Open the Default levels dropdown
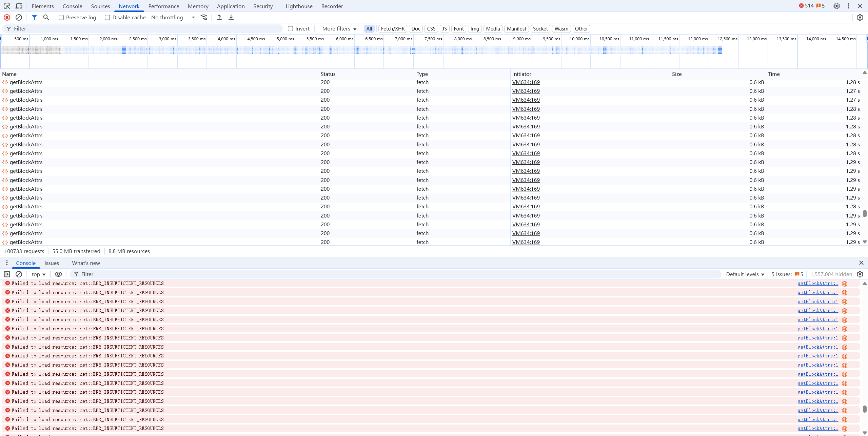Image resolution: width=868 pixels, height=436 pixels. pyautogui.click(x=745, y=274)
